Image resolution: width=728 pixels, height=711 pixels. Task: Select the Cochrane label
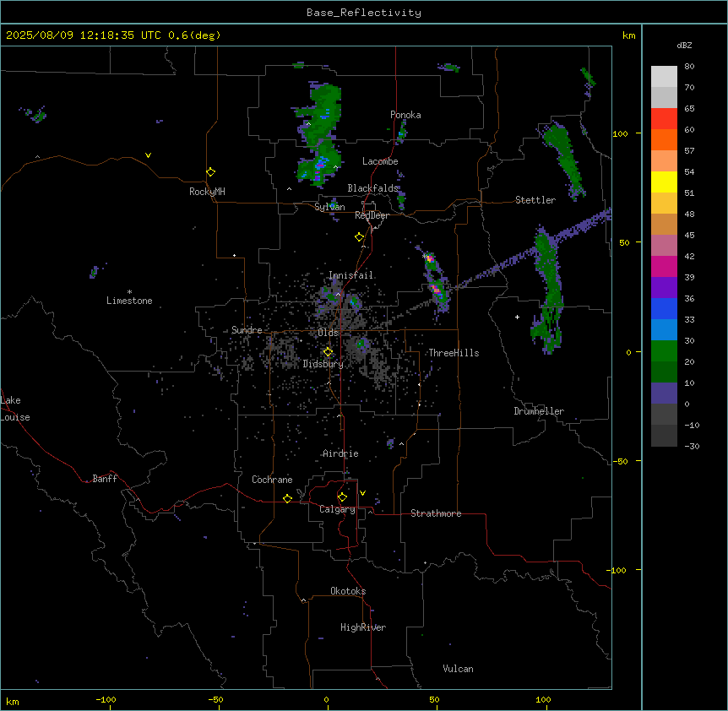272,480
